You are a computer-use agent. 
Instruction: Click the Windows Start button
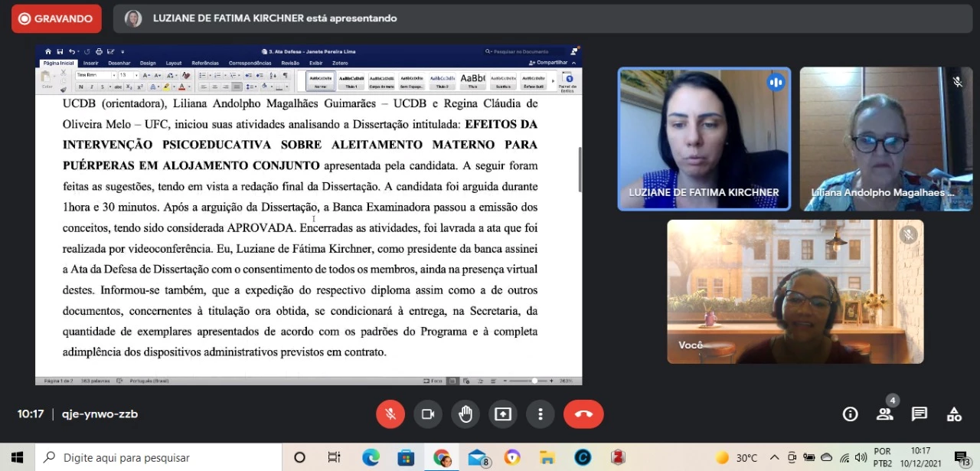pyautogui.click(x=17, y=458)
